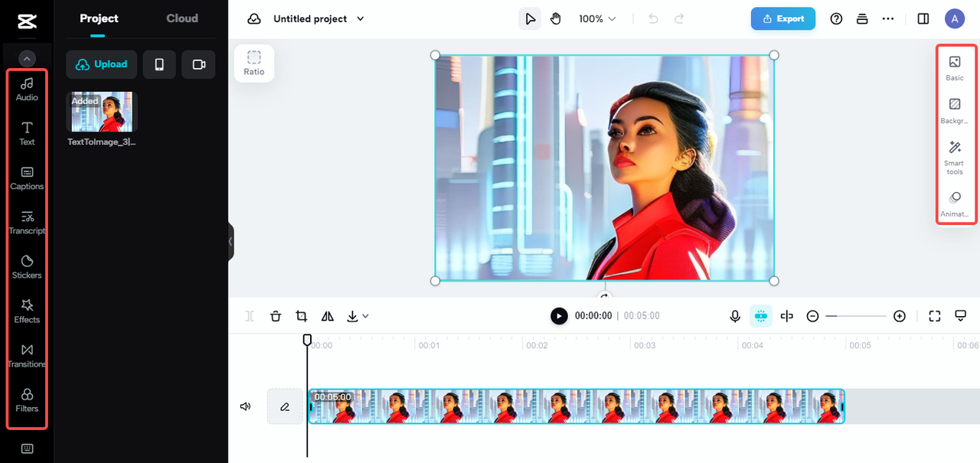Open the Background properties panel
The image size is (980, 463).
click(955, 111)
